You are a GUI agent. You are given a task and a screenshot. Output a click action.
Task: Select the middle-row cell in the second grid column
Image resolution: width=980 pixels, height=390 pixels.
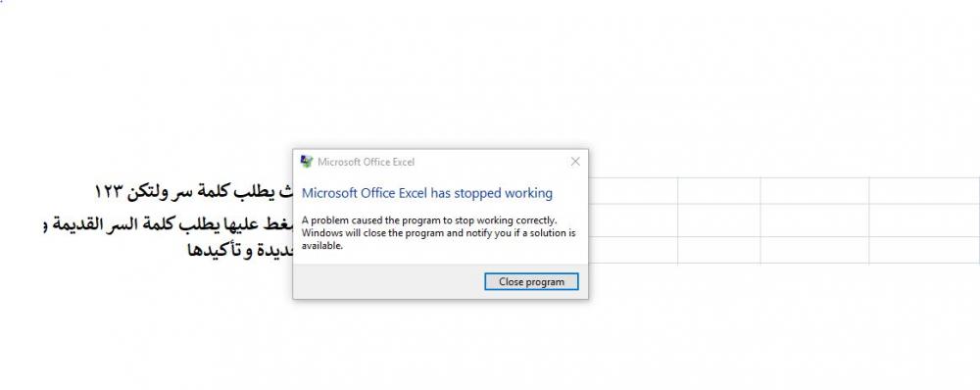pyautogui.click(x=718, y=220)
